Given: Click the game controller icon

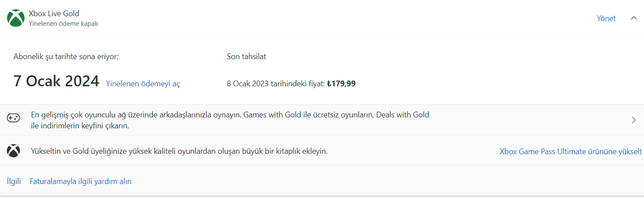Looking at the screenshot, I should click(13, 118).
